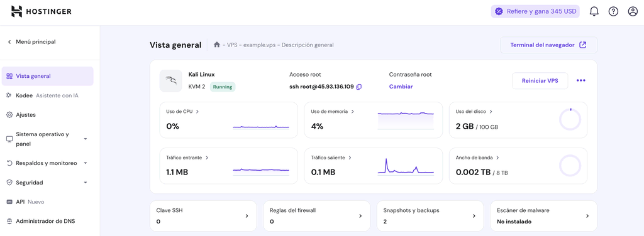Click the 1.1 MB incoming traffic value
This screenshot has width=644, height=236.
click(x=177, y=173)
